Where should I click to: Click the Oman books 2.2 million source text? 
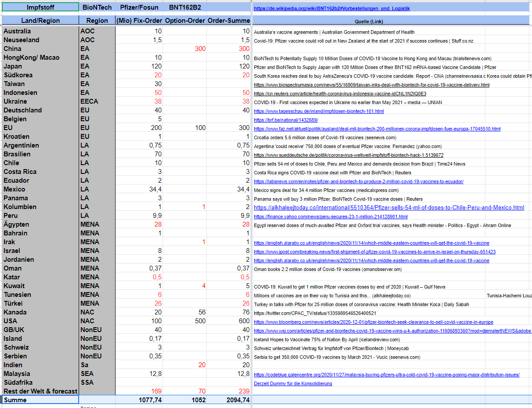click(x=328, y=269)
